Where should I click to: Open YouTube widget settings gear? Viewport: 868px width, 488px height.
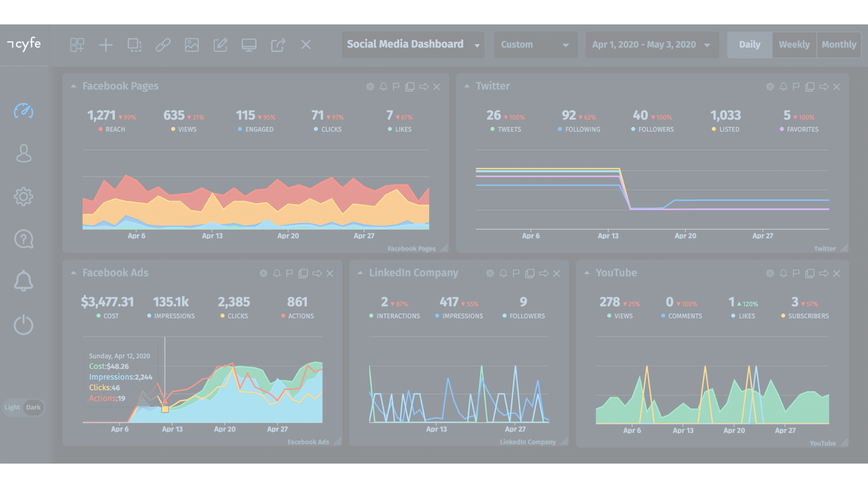(770, 273)
